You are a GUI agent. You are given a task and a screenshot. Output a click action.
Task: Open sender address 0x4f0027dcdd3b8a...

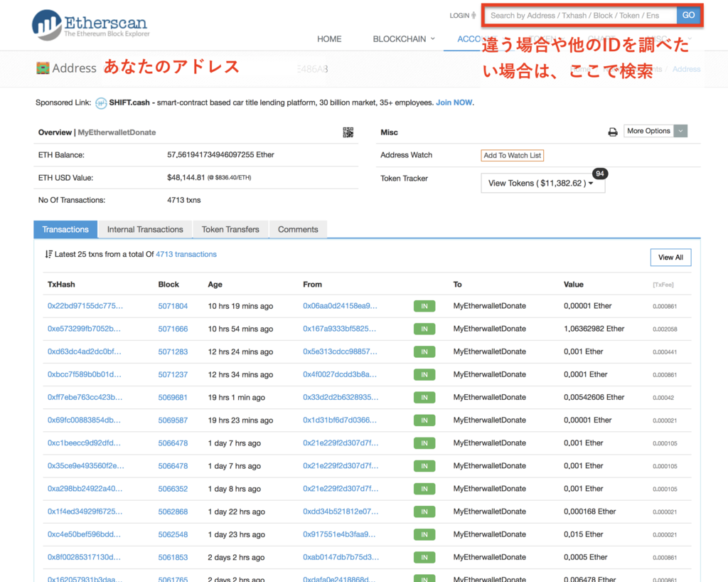[x=340, y=374]
